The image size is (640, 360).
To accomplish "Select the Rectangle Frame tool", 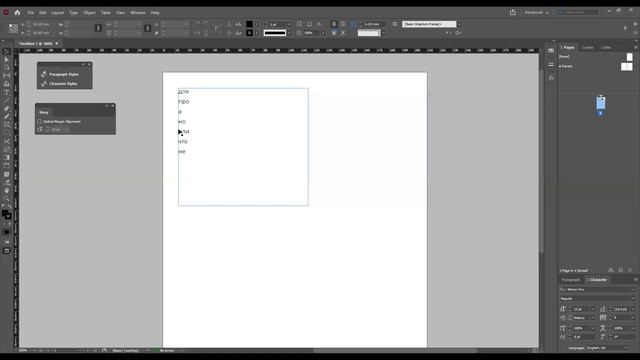I will (x=7, y=125).
